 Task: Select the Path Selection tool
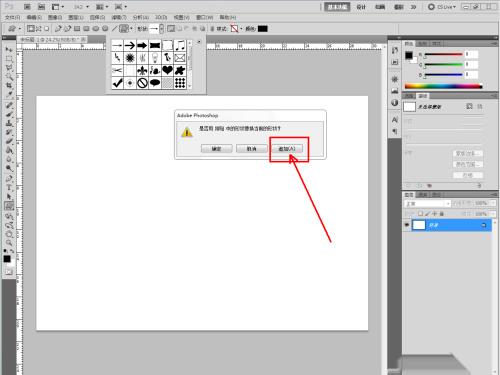coord(9,197)
